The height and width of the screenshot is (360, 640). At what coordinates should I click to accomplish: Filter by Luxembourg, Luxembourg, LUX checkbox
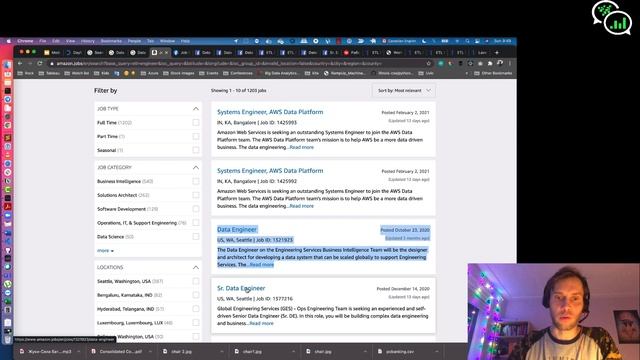click(x=196, y=323)
